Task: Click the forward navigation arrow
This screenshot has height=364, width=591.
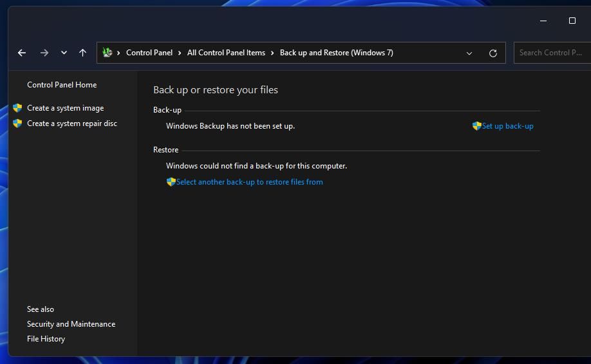Action: click(x=44, y=53)
